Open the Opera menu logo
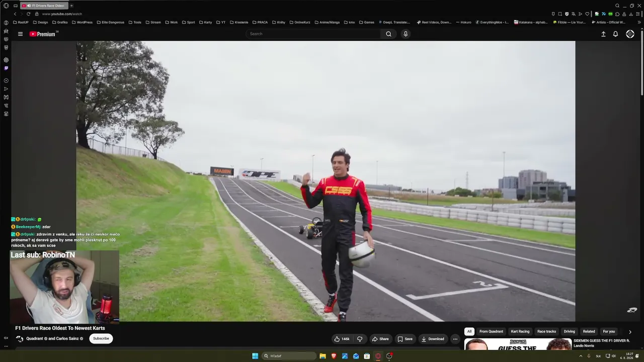644x362 pixels. [x=6, y=6]
